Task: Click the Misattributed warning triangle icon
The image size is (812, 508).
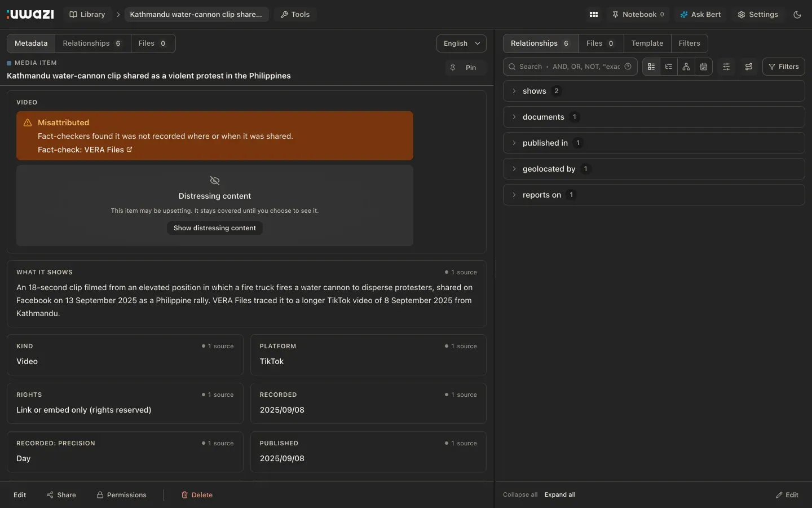Action: pyautogui.click(x=28, y=122)
